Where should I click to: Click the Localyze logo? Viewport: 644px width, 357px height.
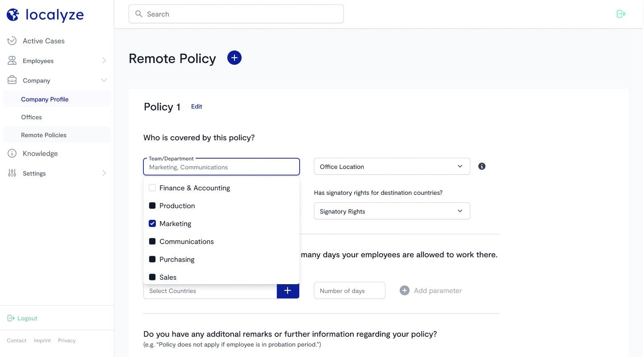pos(45,14)
